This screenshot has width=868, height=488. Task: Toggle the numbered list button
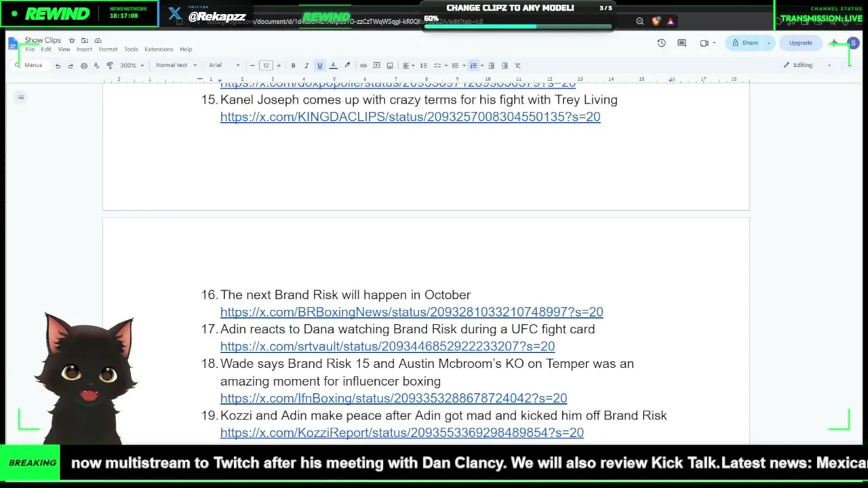[473, 66]
